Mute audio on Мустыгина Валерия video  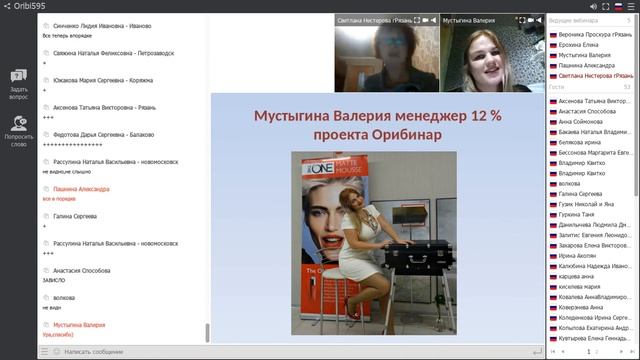coord(539,20)
